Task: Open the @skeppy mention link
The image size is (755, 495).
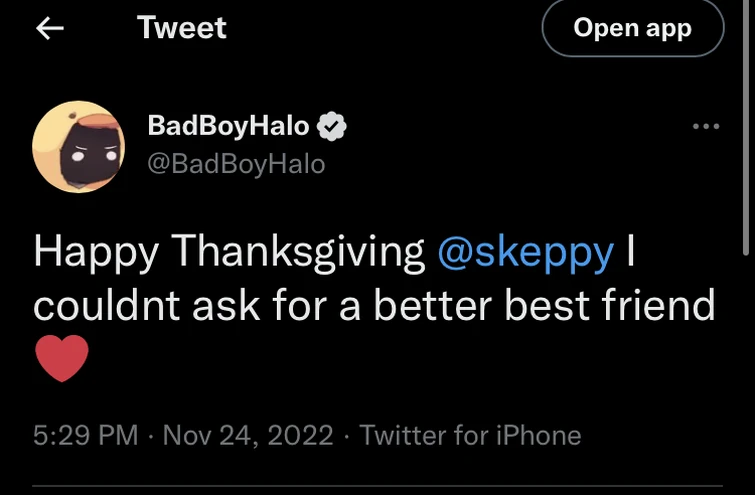Action: (x=526, y=253)
